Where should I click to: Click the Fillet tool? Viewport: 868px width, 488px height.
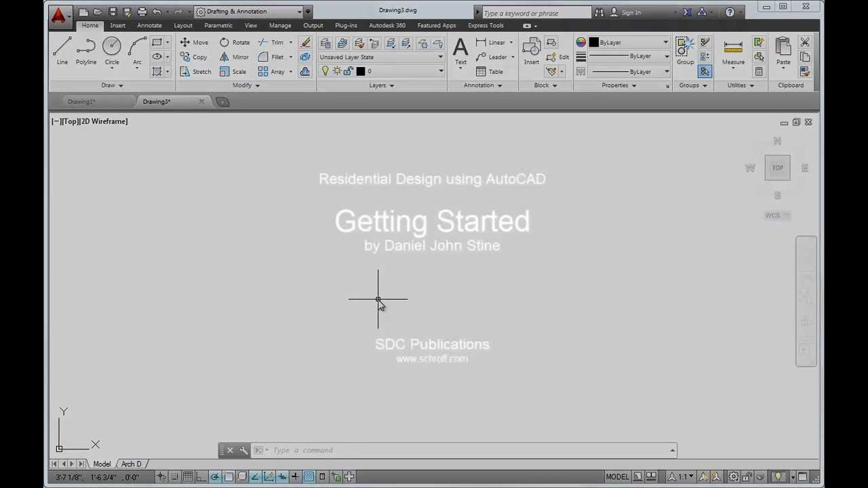tap(271, 57)
